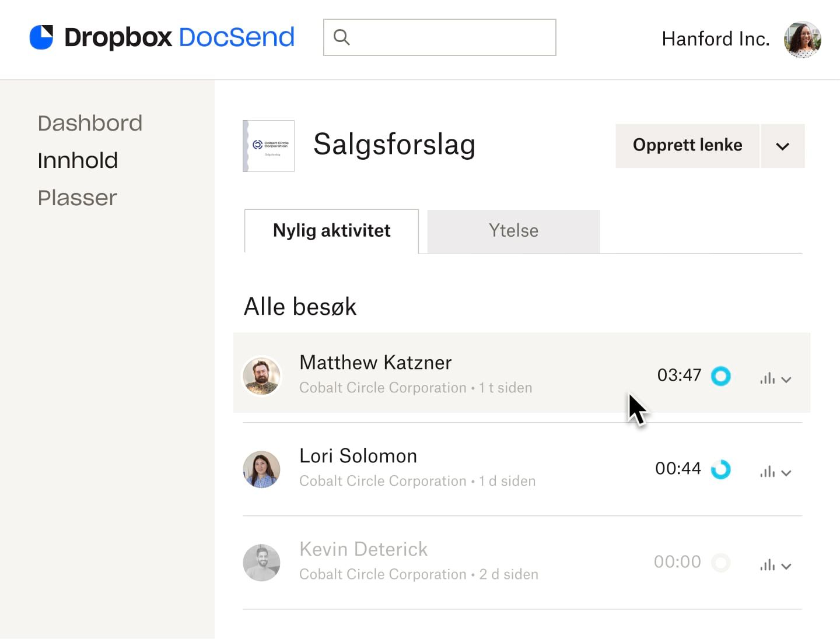This screenshot has height=639, width=840.
Task: Open Matthew Katzner's visit name
Action: [x=376, y=363]
